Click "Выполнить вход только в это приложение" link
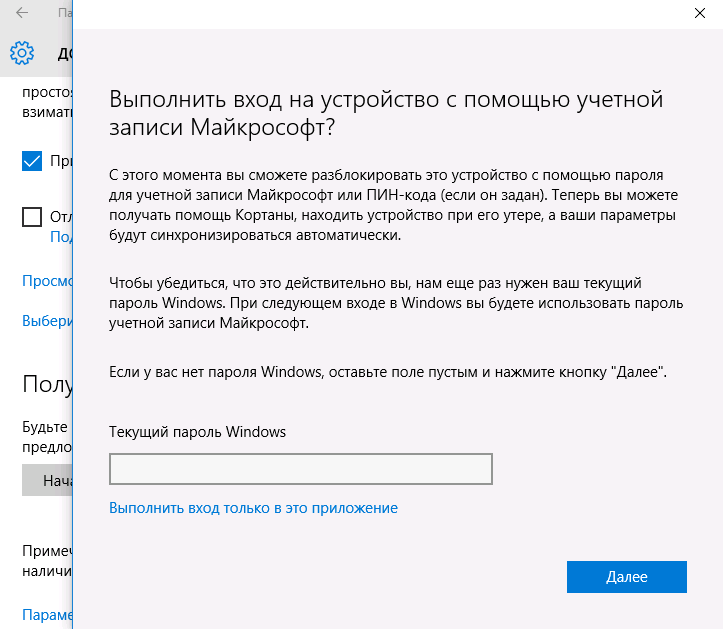This screenshot has width=723, height=629. tap(253, 508)
